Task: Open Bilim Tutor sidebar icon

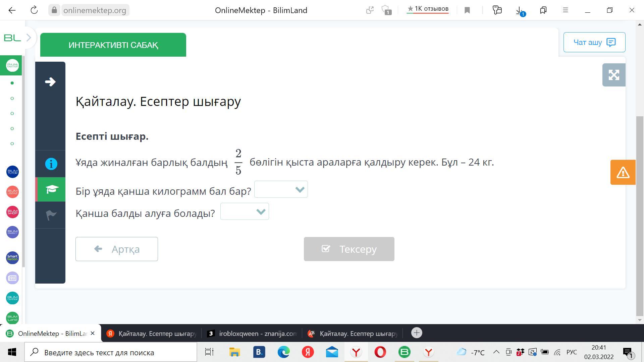Action: pos(12,172)
